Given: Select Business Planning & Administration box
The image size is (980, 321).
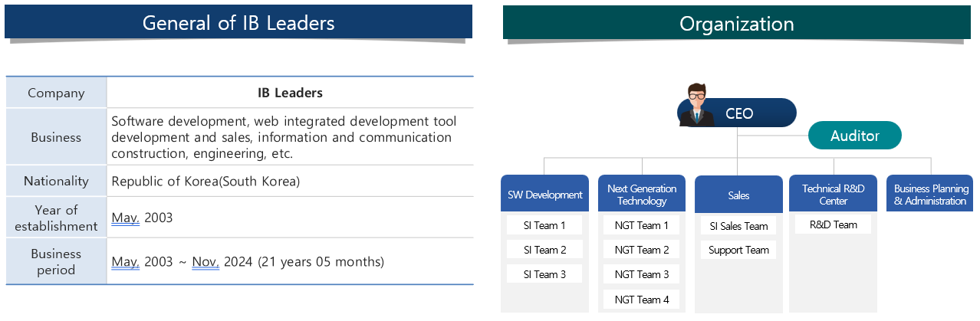Looking at the screenshot, I should point(931,194).
